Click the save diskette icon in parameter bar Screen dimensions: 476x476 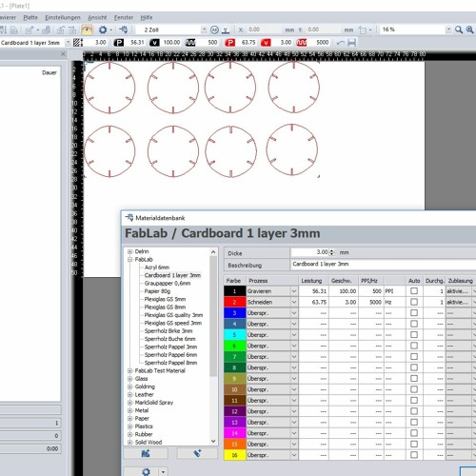351,43
